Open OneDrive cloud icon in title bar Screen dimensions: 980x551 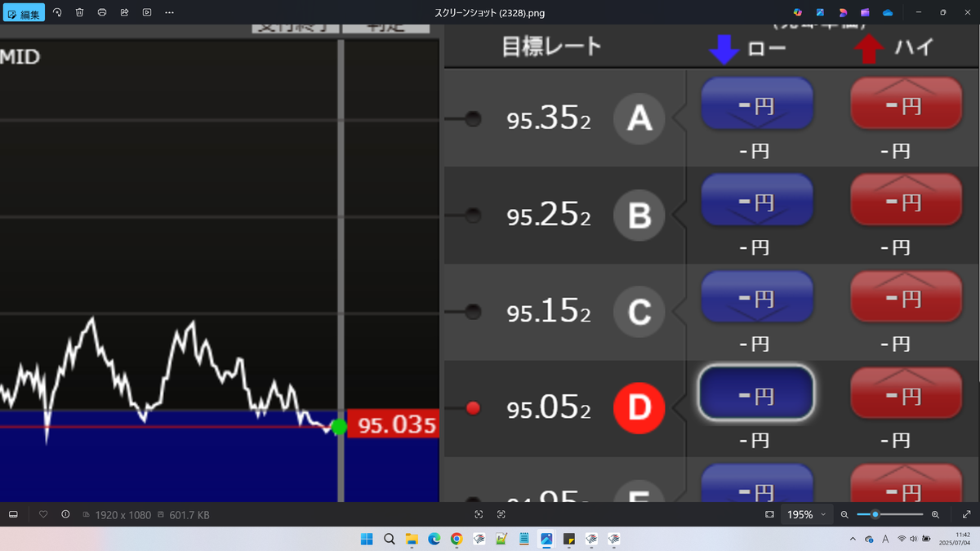coord(888,13)
